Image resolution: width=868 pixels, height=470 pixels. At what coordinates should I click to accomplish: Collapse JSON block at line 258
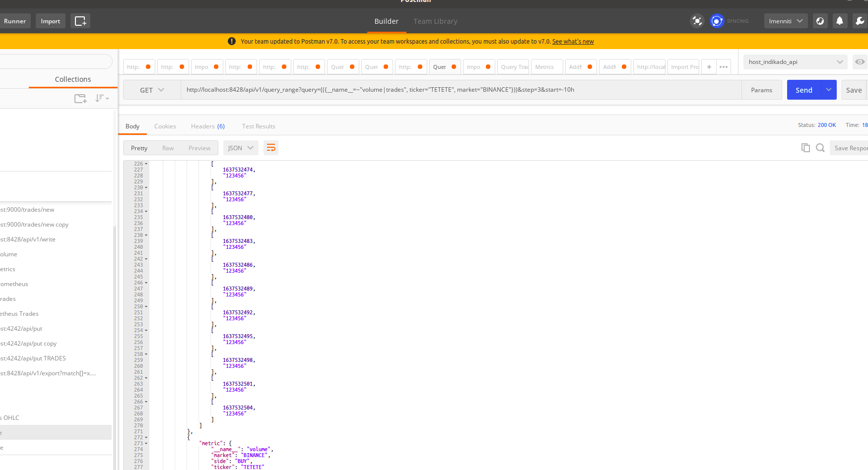coord(146,354)
